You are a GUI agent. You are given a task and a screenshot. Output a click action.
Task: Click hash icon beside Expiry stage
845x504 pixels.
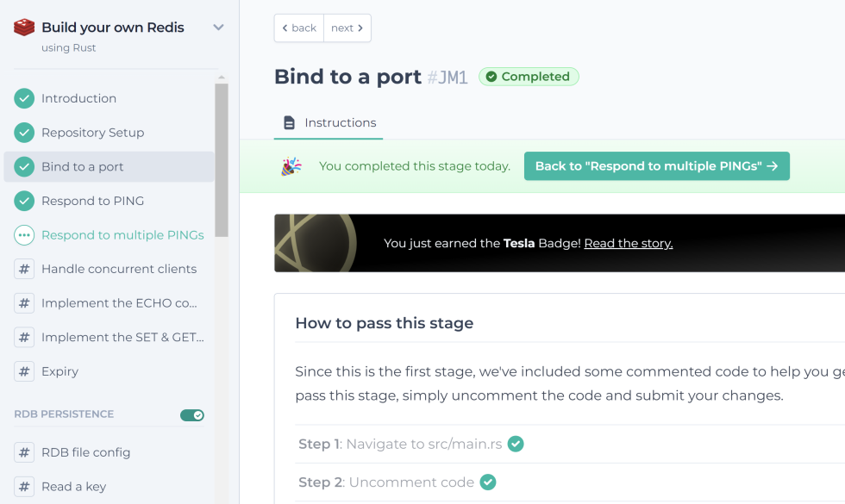[24, 371]
